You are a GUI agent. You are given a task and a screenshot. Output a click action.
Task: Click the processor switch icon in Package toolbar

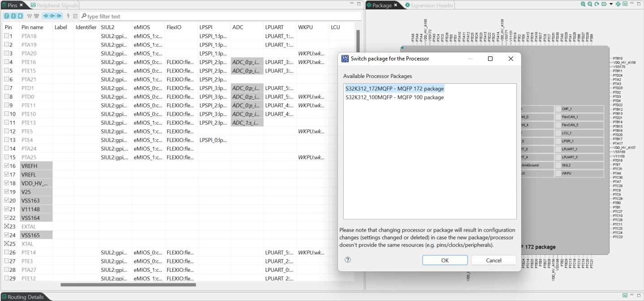click(x=618, y=5)
